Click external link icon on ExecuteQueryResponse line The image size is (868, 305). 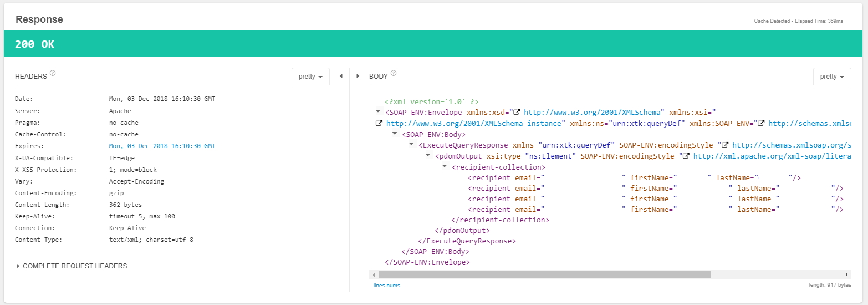[x=725, y=145]
